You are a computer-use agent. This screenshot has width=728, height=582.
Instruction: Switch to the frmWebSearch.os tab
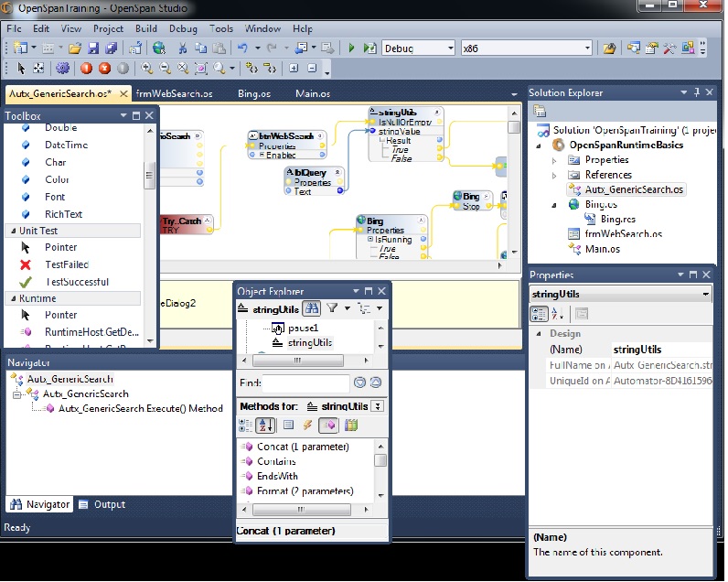pos(175,94)
